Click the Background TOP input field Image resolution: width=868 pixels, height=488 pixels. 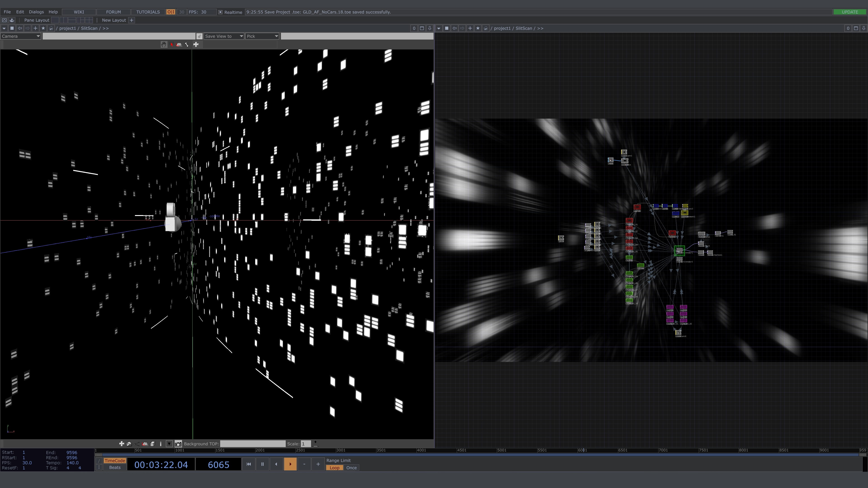click(x=253, y=444)
